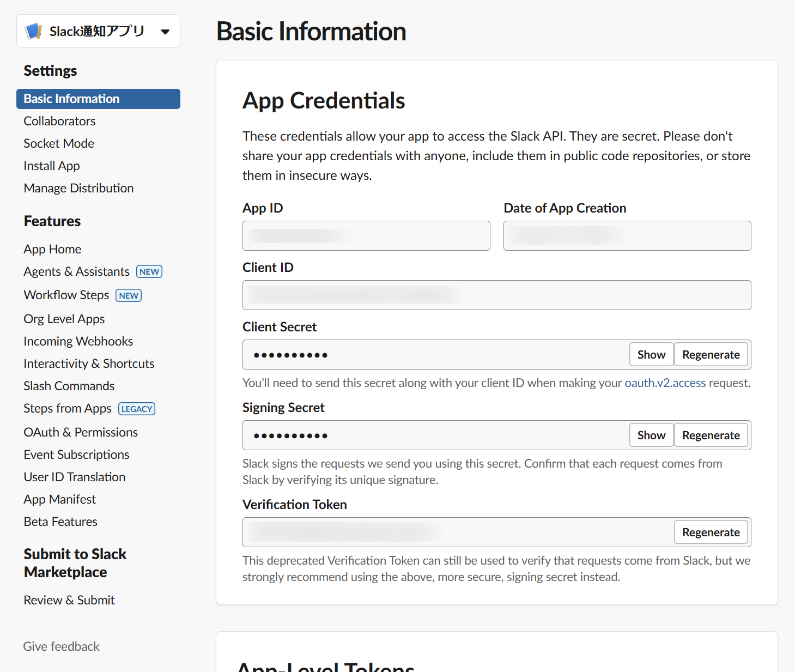
Task: Click the Basic Information page title
Action: 311,31
